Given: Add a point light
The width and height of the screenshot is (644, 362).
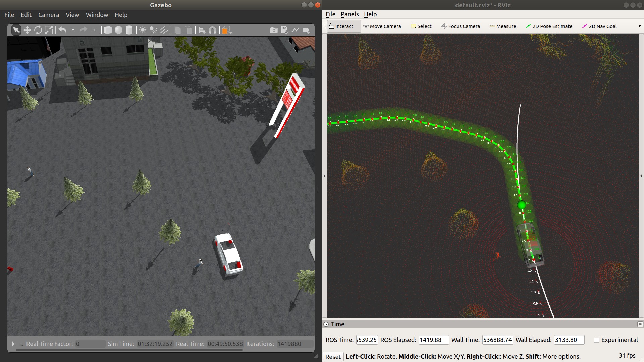Looking at the screenshot, I should click(143, 30).
